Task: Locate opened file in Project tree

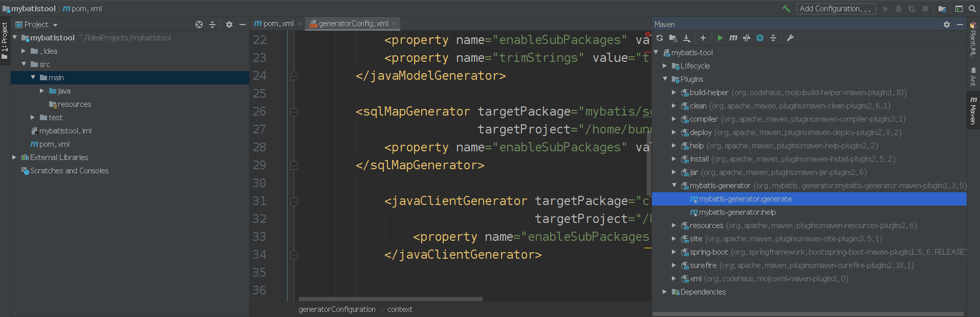Action: (x=199, y=25)
